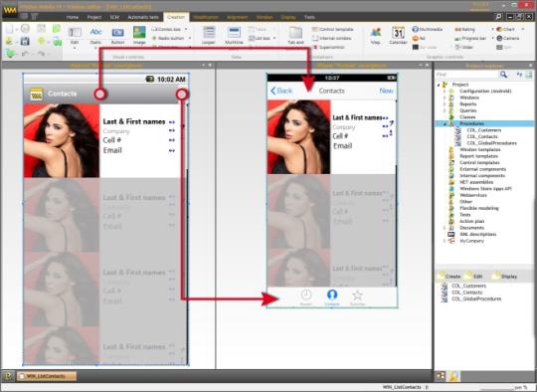
Task: Open the Home ribbon tab
Action: click(73, 17)
